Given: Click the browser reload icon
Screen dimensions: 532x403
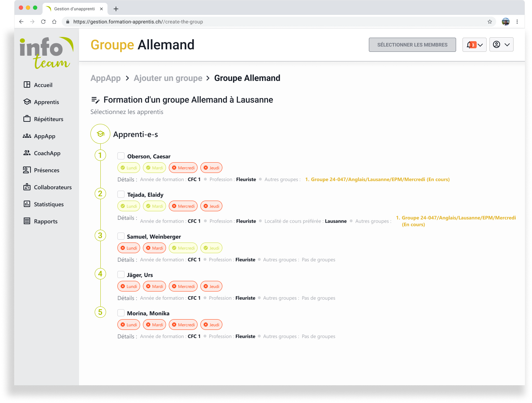Looking at the screenshot, I should click(43, 22).
